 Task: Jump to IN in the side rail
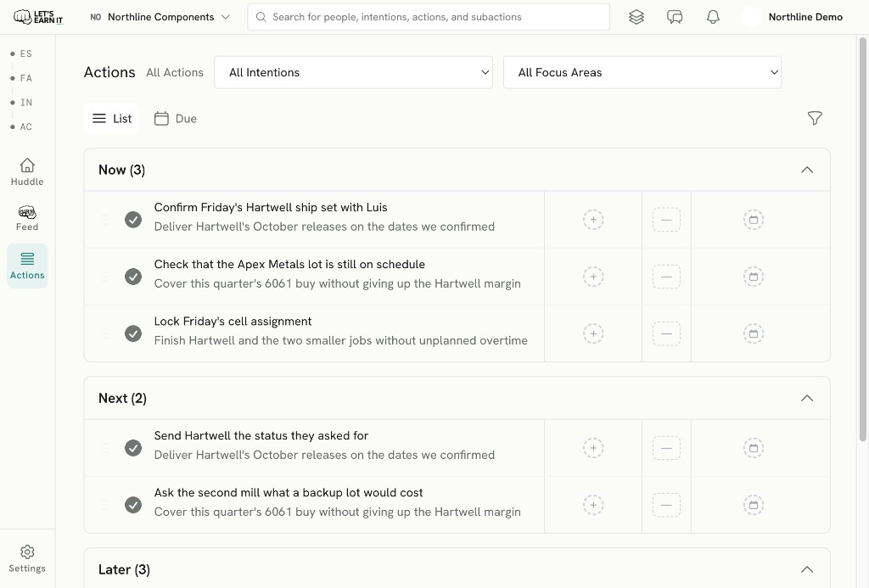[21, 103]
